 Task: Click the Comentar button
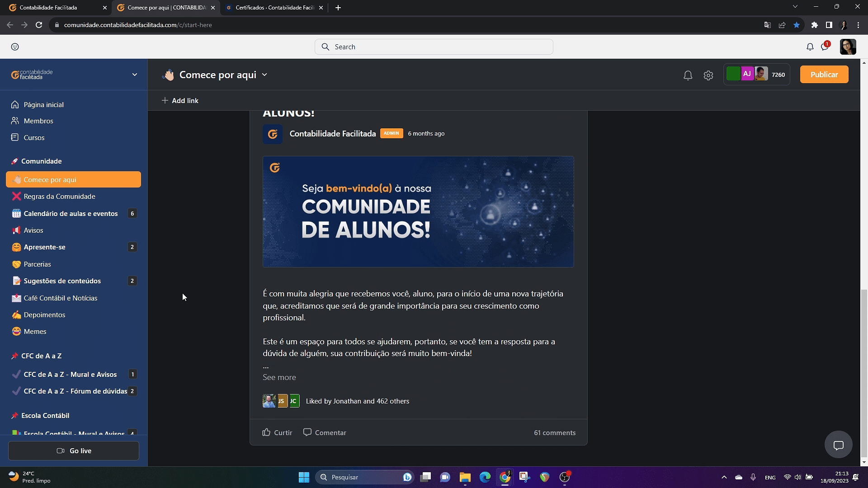(x=325, y=432)
